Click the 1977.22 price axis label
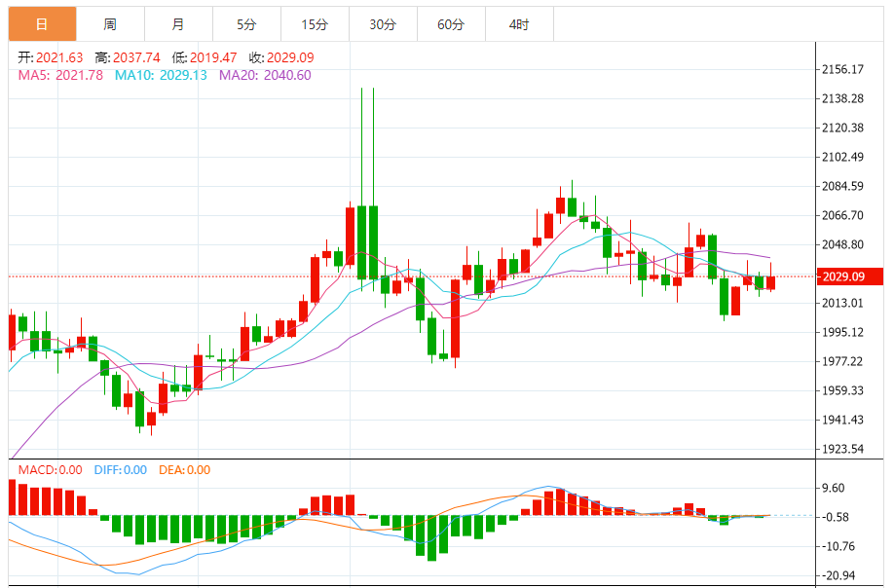The image size is (894, 588). pos(842,361)
